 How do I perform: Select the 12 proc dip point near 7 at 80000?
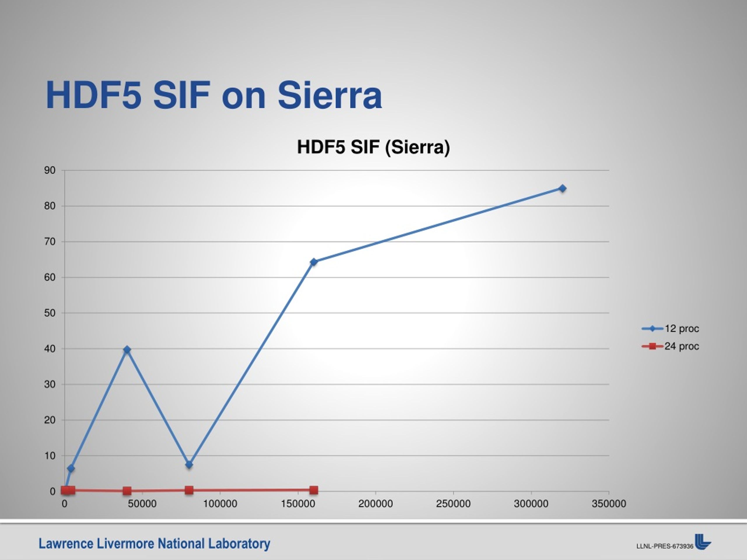coord(189,465)
